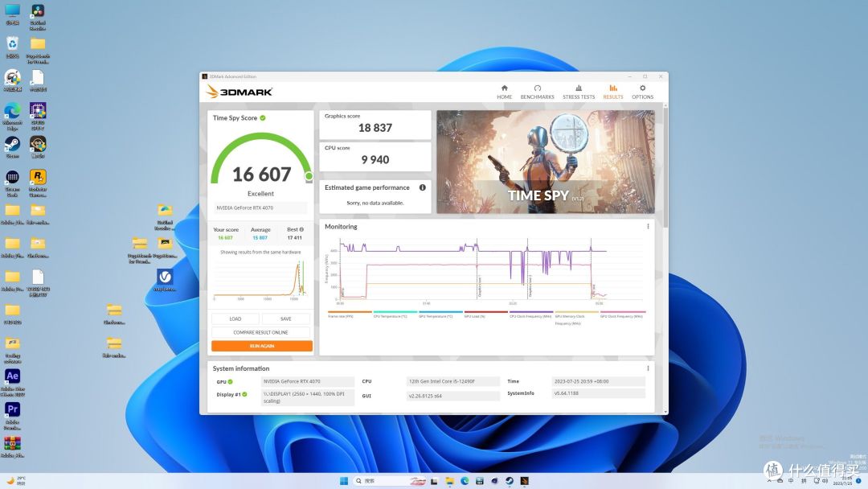
Task: Select the Adobe After Effects desktop shortcut
Action: click(12, 383)
